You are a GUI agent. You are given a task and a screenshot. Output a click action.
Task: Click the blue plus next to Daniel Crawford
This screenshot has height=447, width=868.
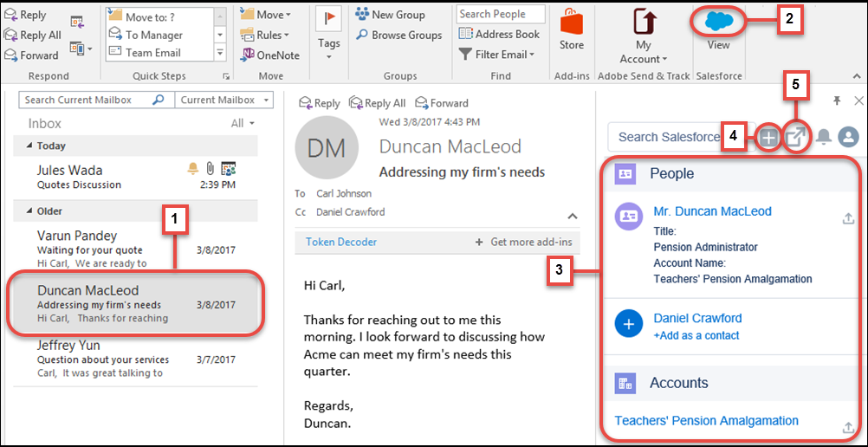coord(628,325)
